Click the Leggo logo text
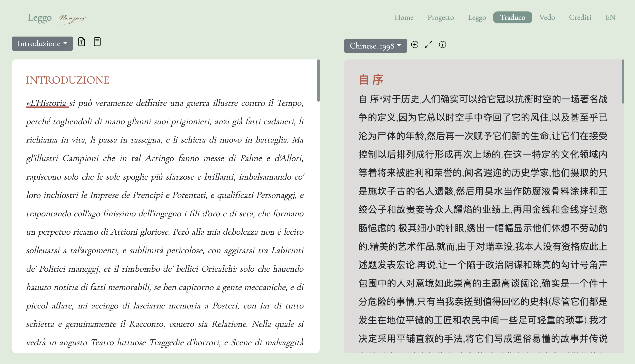 (x=40, y=18)
